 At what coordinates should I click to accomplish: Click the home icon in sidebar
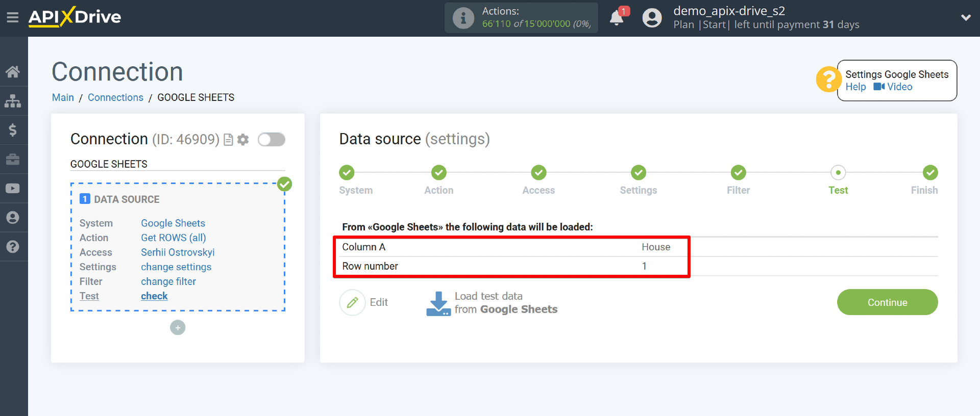click(13, 72)
